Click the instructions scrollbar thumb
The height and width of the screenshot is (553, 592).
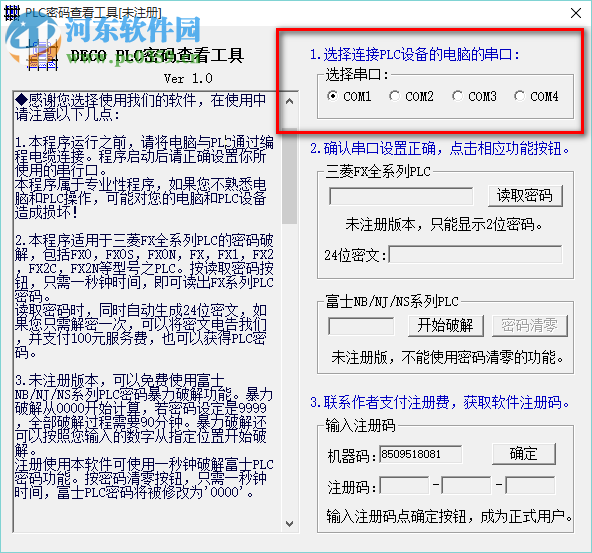tap(290, 176)
